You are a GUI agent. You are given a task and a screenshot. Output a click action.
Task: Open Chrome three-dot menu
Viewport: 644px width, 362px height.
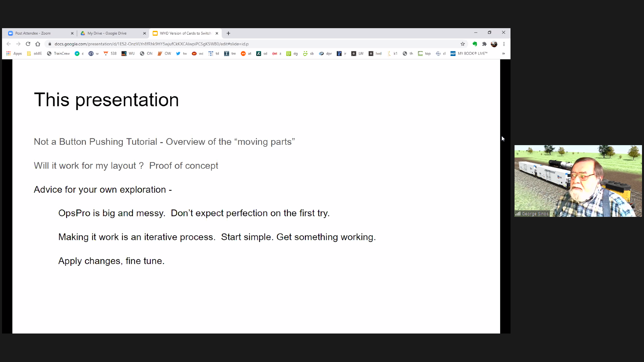(504, 44)
